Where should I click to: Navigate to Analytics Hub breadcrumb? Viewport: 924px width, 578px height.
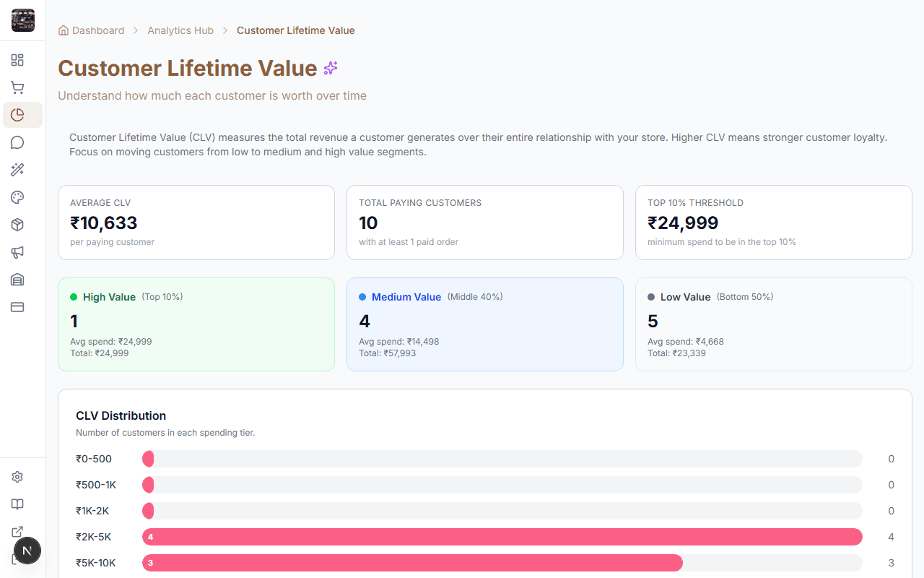[180, 30]
